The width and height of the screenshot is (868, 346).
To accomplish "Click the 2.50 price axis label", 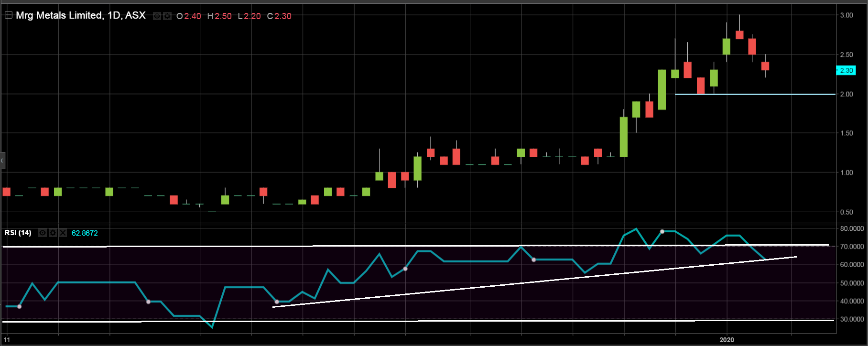I will pos(846,54).
